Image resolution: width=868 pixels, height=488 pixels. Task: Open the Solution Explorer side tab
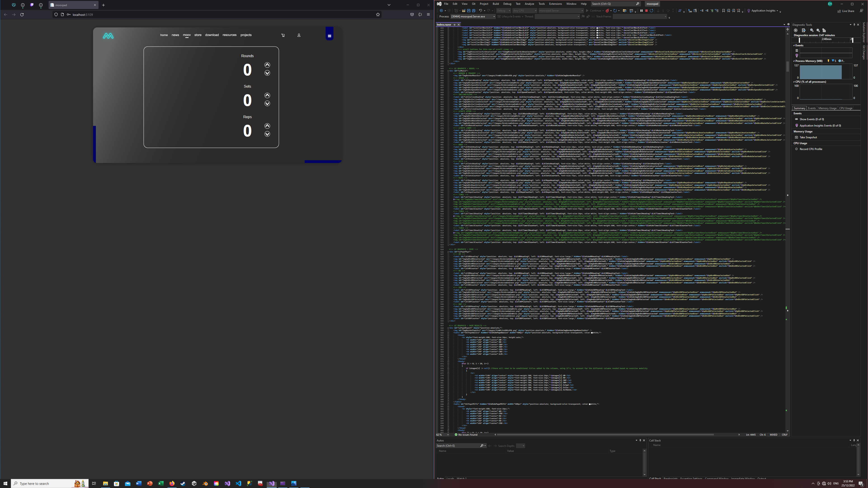coord(864,32)
